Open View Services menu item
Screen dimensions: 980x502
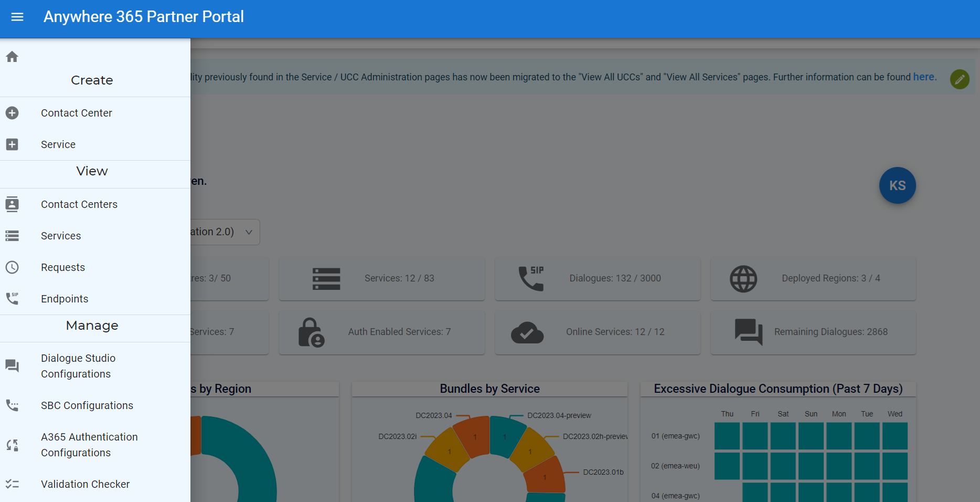tap(95, 236)
